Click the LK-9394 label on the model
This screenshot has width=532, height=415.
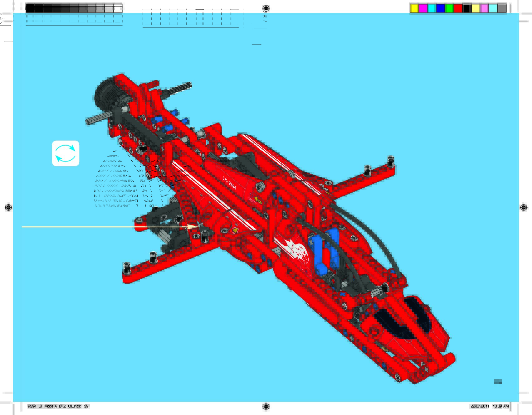coord(229,183)
